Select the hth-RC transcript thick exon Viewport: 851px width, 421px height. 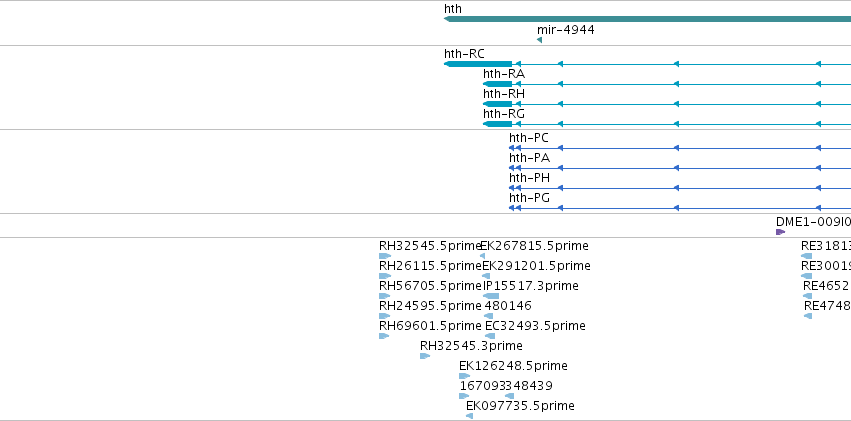478,64
